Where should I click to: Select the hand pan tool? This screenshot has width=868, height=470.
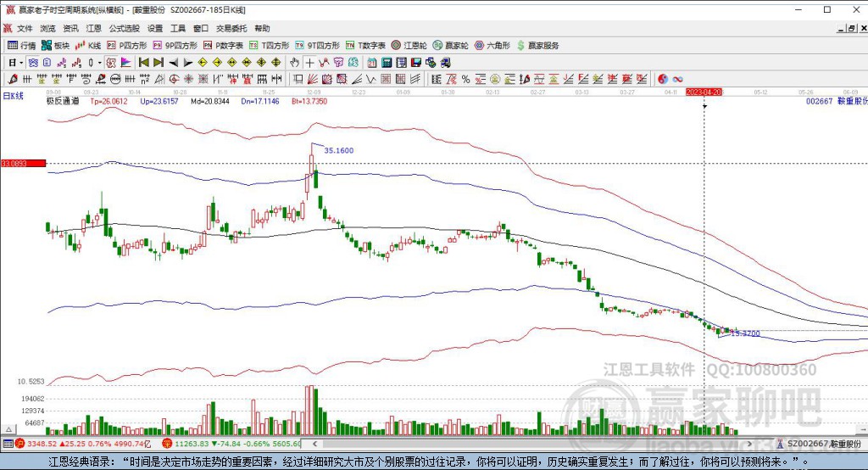(294, 63)
